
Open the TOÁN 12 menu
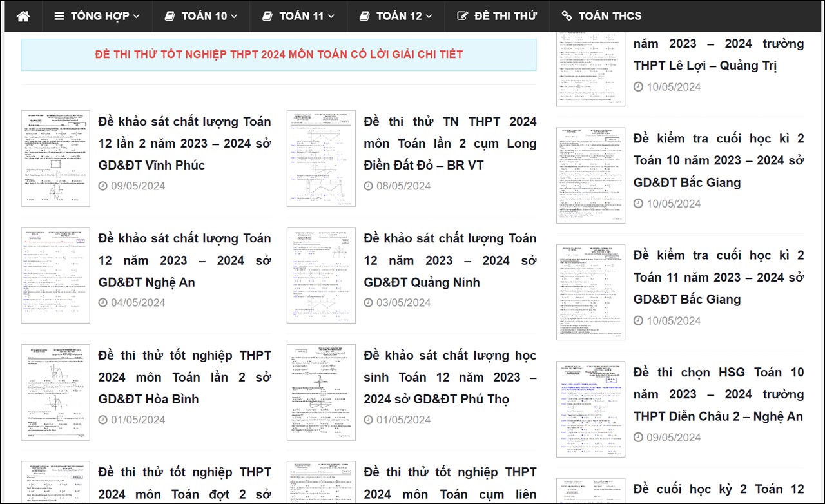pyautogui.click(x=396, y=16)
